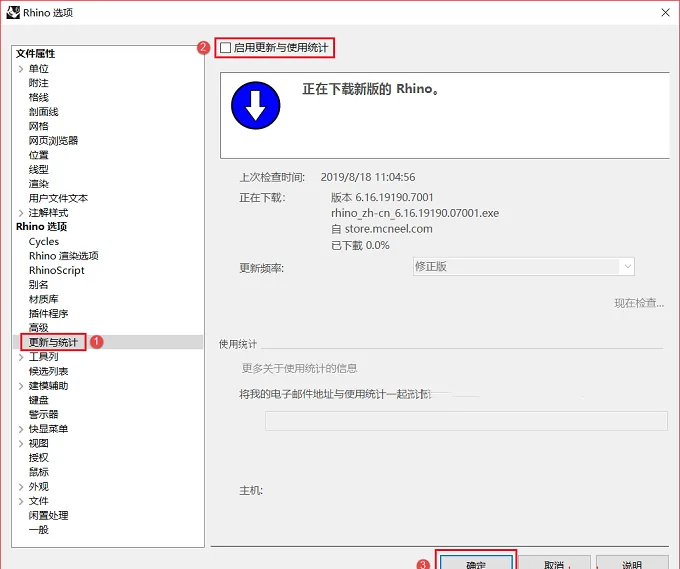The width and height of the screenshot is (680, 569).
Task: Click rhino_zh-cn_6.16.19190.07001.exe filename text
Action: coord(415,213)
